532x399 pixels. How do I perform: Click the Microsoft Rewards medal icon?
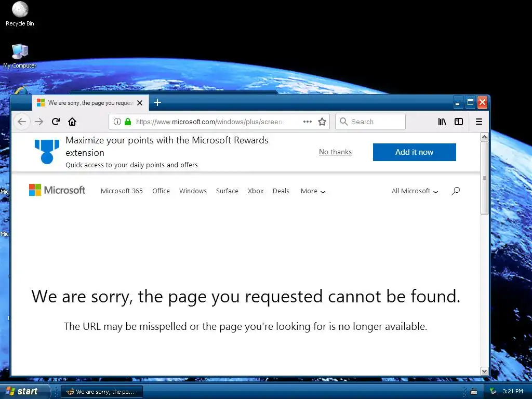point(47,152)
